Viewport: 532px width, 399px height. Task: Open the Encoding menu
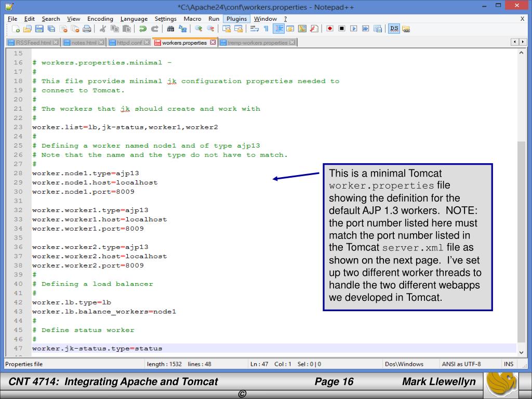(100, 19)
